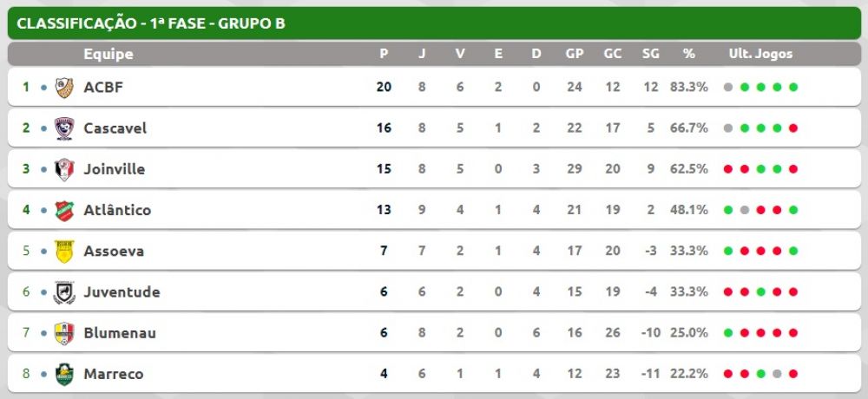The width and height of the screenshot is (868, 399).
Task: Click the Equipe column header
Action: click(x=108, y=55)
